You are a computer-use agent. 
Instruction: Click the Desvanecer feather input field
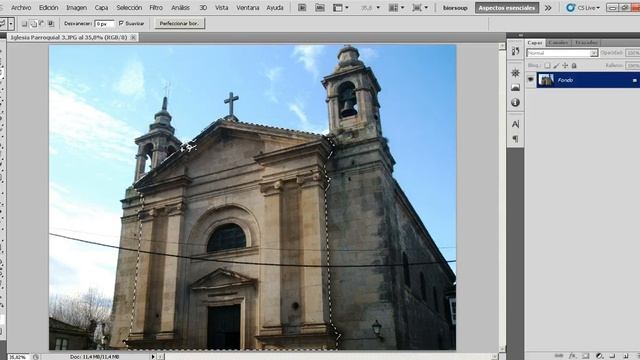(104, 24)
